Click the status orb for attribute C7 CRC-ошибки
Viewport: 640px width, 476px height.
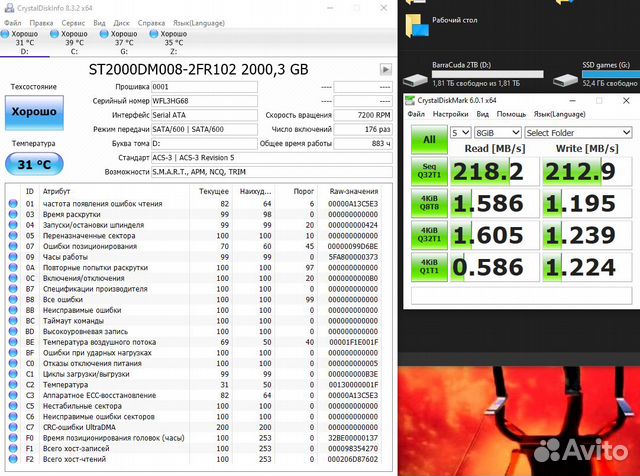coord(13,427)
